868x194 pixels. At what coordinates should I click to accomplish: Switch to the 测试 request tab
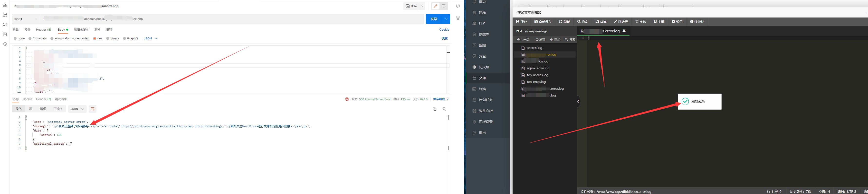point(97,30)
